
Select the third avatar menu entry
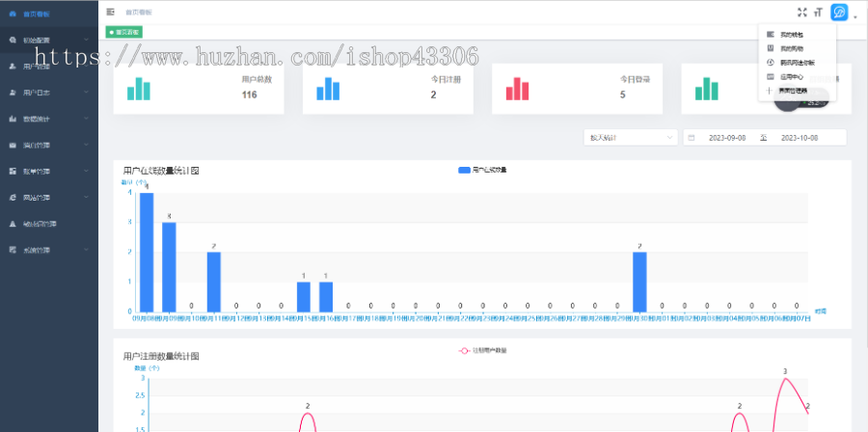798,63
